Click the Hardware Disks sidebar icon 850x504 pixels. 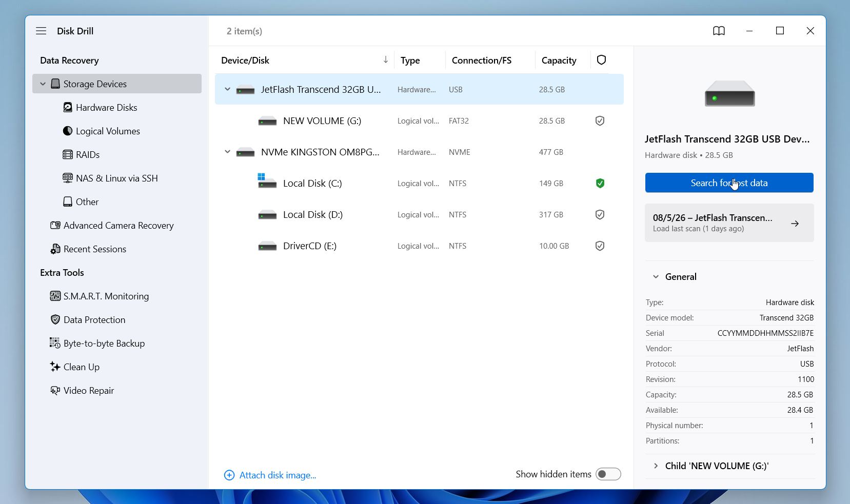[x=68, y=107]
